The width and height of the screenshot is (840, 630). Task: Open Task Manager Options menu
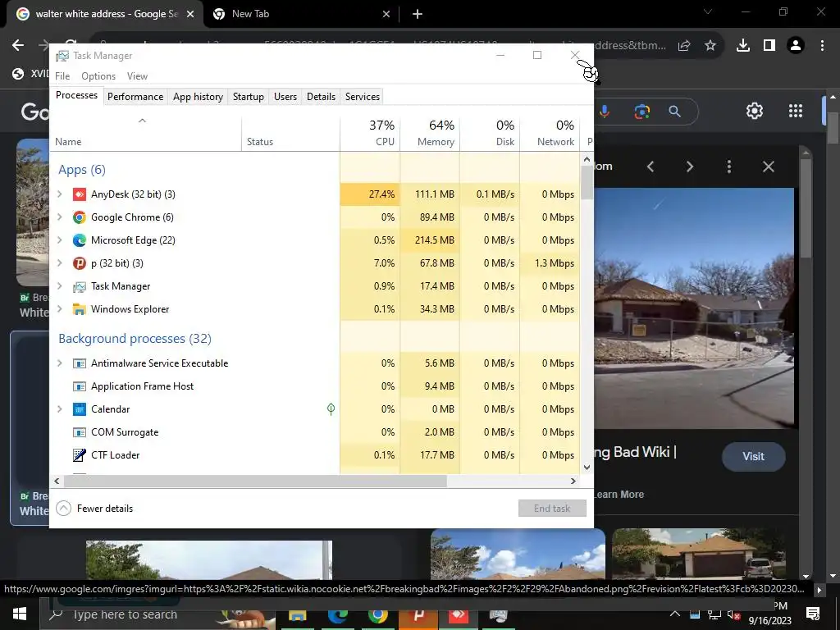tap(98, 76)
